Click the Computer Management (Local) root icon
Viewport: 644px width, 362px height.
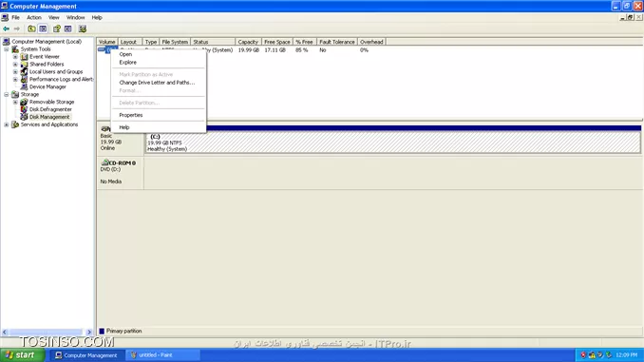(x=6, y=42)
